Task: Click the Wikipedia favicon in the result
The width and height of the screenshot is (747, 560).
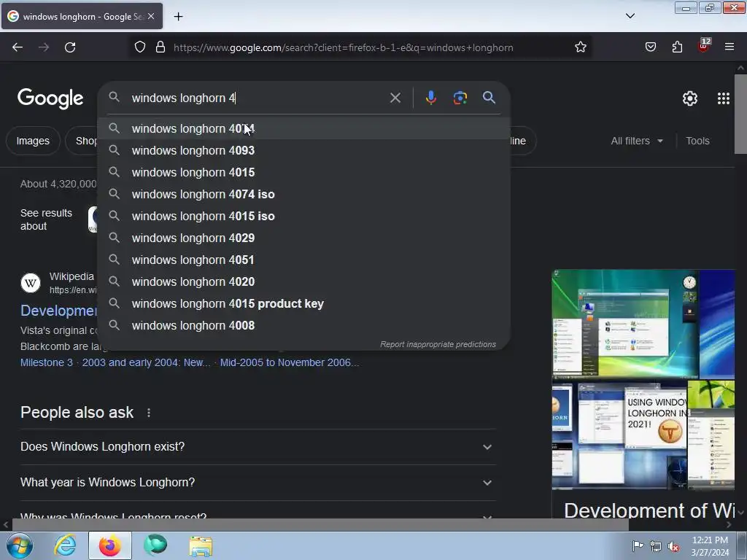Action: click(31, 283)
